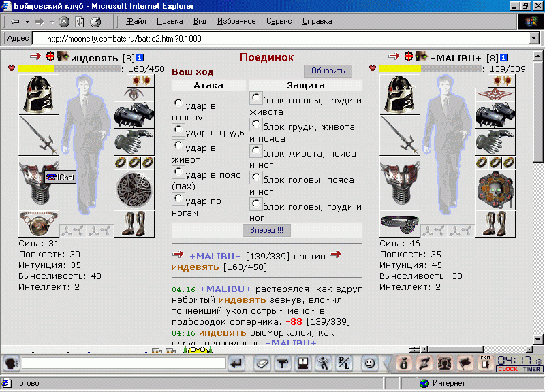This screenshot has height=392, width=545.
Task: Click the page scrollbar down arrow
Action: (538, 340)
